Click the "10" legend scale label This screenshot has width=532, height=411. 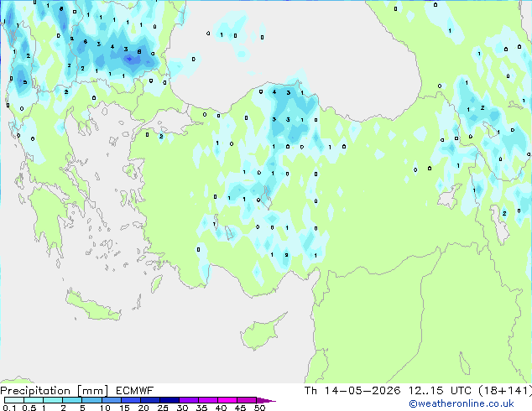point(105,408)
